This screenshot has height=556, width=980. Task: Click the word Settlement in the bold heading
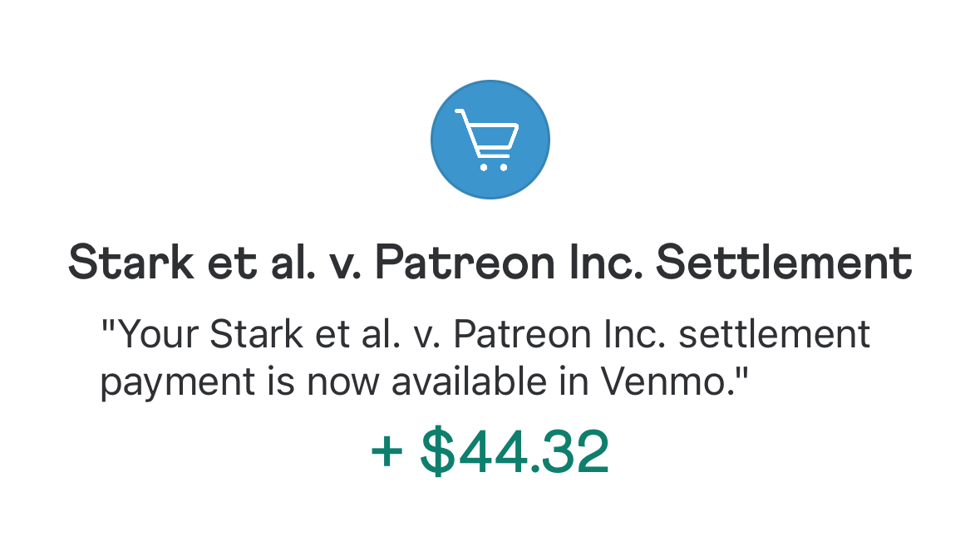pyautogui.click(x=784, y=263)
